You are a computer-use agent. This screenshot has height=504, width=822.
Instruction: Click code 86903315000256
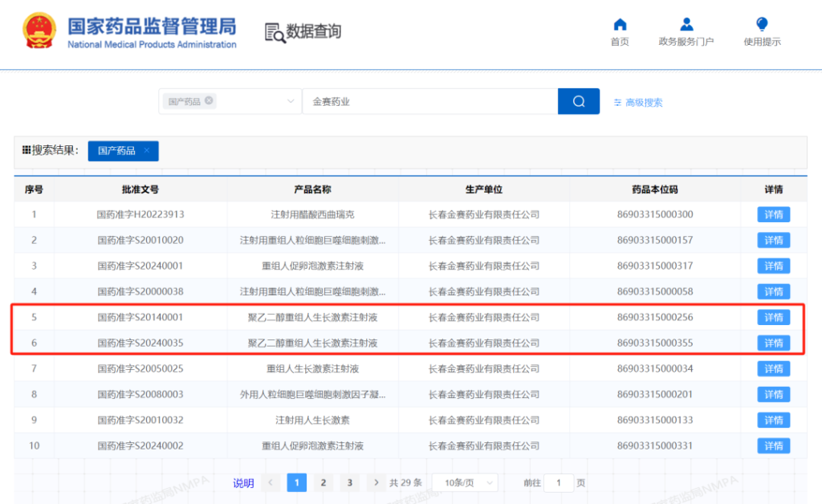pos(655,317)
